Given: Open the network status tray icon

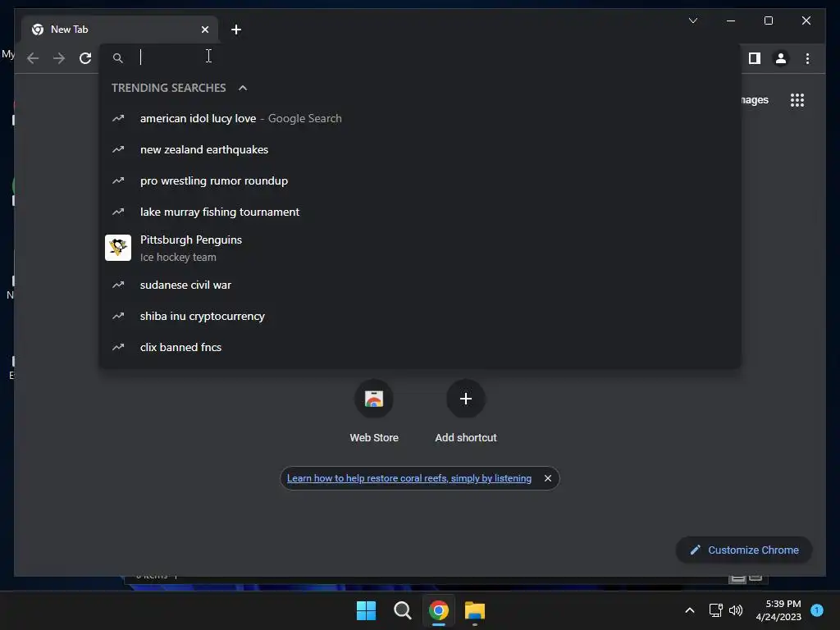Looking at the screenshot, I should coord(715,610).
